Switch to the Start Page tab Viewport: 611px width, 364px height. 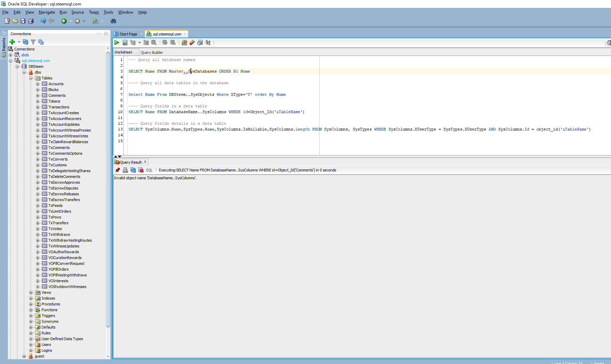point(128,34)
